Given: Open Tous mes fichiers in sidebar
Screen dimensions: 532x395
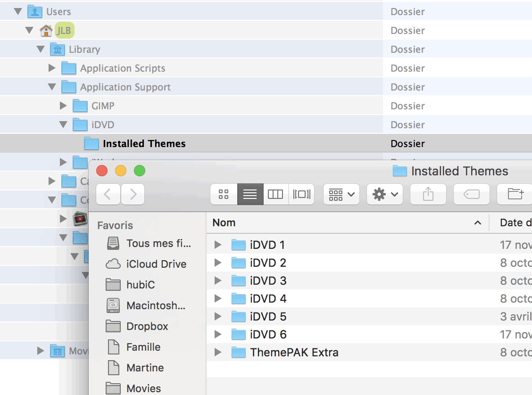Looking at the screenshot, I should 149,243.
